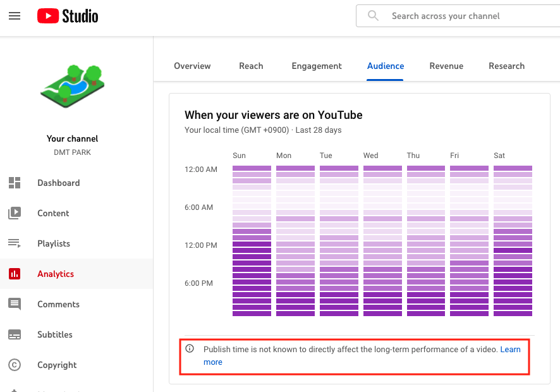This screenshot has width=560, height=392.
Task: Click the Dashboard grid icon
Action: 15,183
